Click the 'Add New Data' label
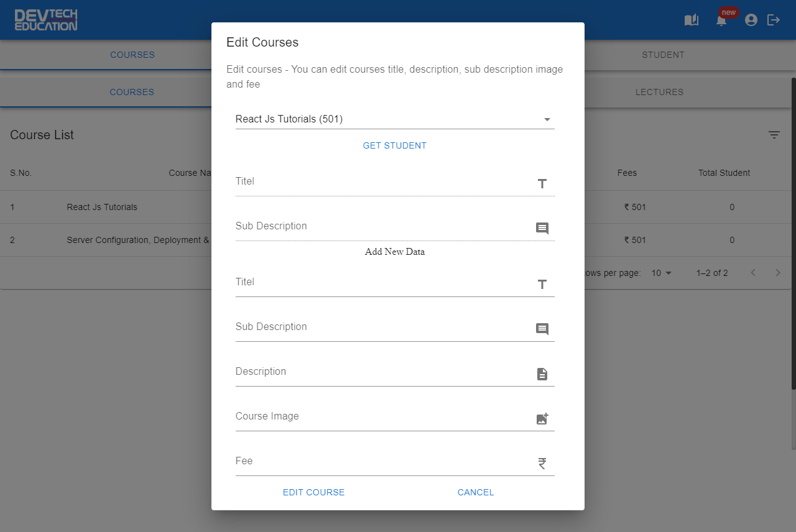 (395, 252)
